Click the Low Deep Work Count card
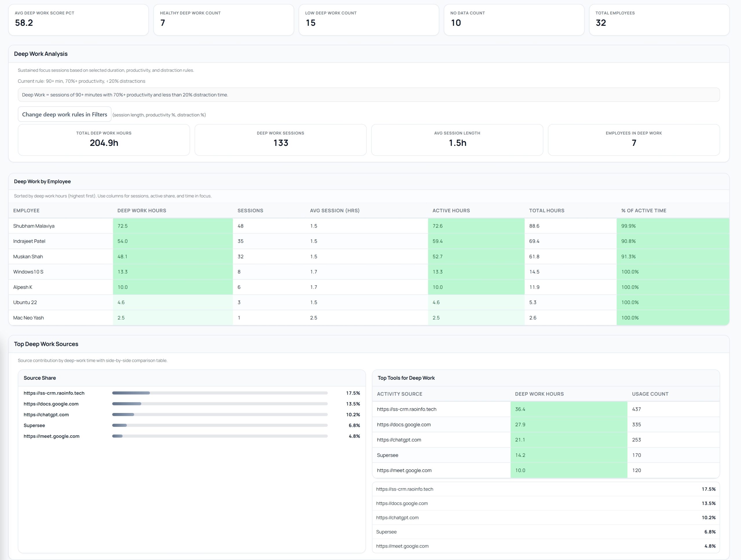The width and height of the screenshot is (741, 560). (x=369, y=20)
